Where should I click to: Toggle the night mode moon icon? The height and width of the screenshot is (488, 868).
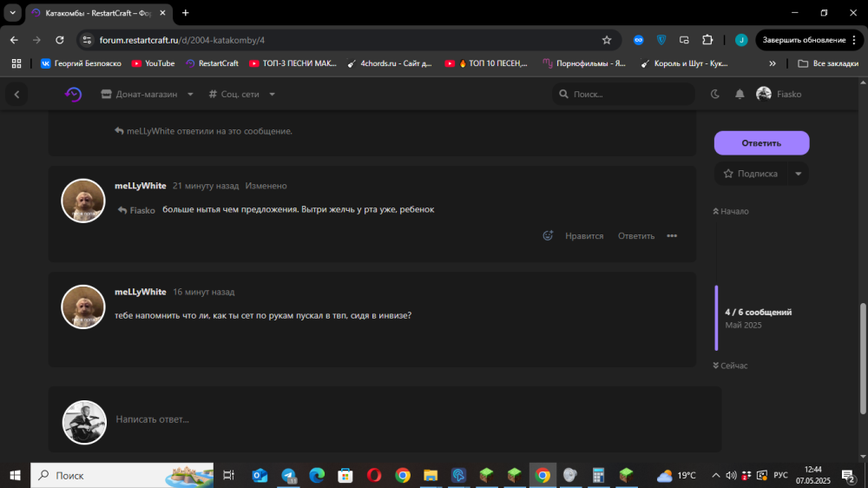(714, 94)
